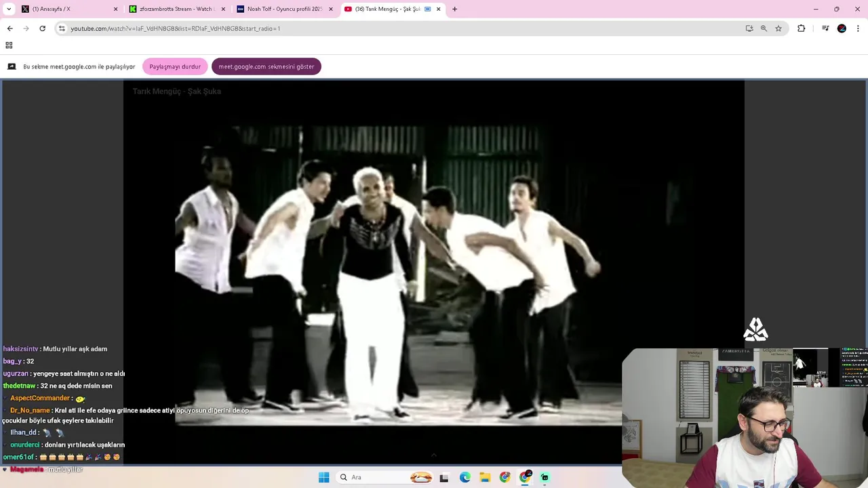This screenshot has width=868, height=488.
Task: Click the media indicator on the YouTube tab
Action: [x=428, y=9]
